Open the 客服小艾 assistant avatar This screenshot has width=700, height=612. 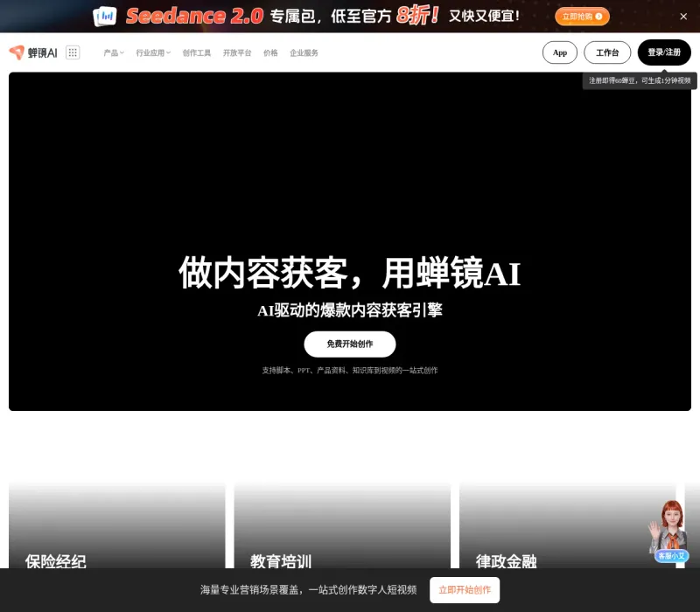click(669, 531)
